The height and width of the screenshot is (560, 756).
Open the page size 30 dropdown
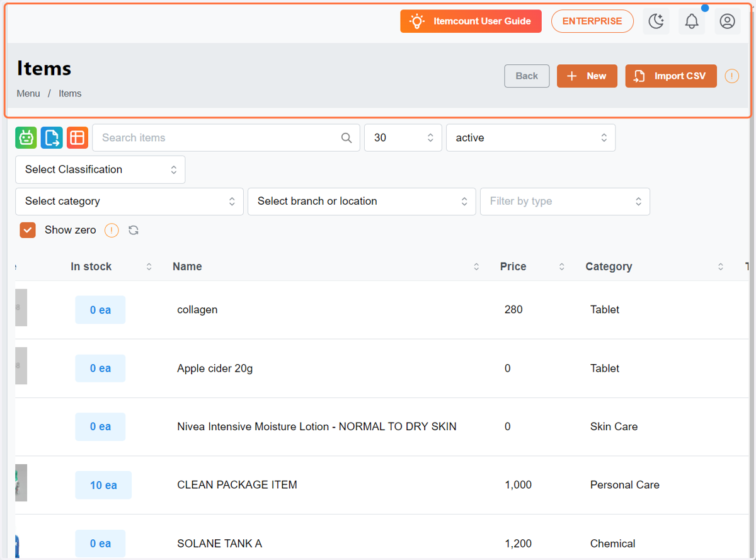[x=403, y=138]
